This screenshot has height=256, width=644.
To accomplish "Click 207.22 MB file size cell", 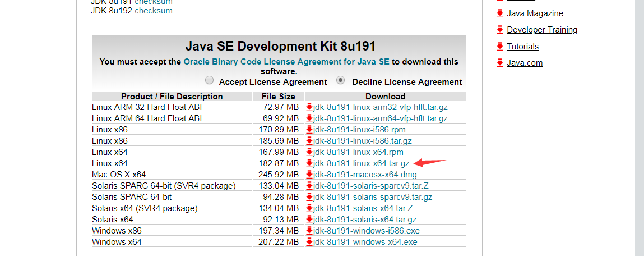I will 279,242.
